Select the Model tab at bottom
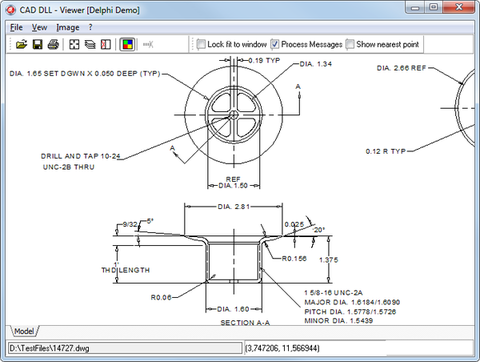The height and width of the screenshot is (362, 480). [x=24, y=331]
